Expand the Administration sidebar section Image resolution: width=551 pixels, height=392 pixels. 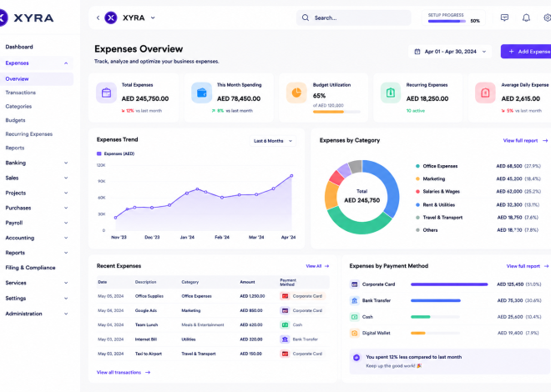click(x=66, y=314)
